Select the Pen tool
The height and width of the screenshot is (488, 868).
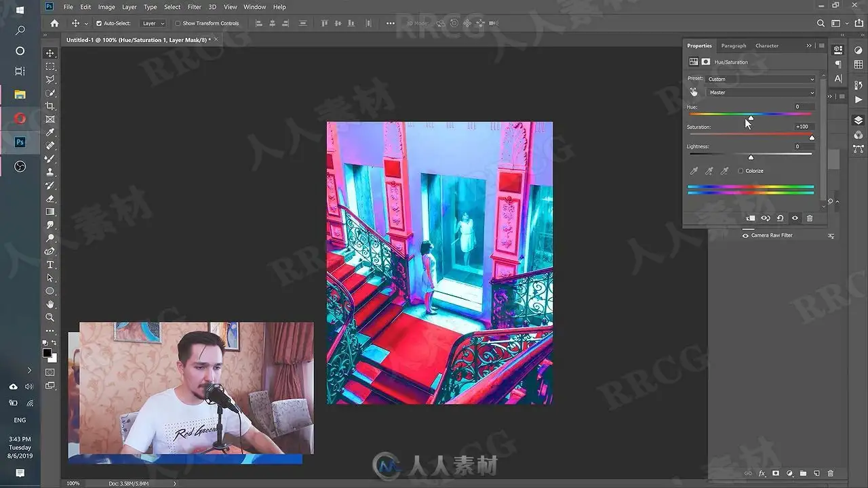point(50,251)
